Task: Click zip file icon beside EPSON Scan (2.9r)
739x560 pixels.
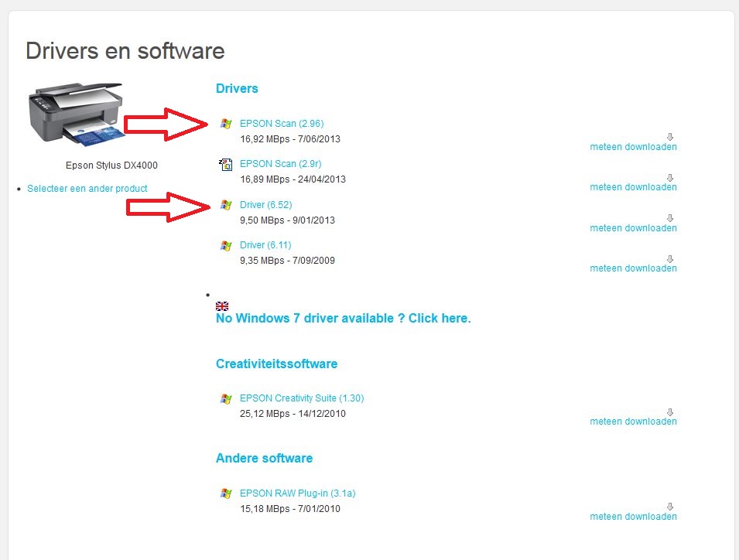Action: (x=226, y=164)
